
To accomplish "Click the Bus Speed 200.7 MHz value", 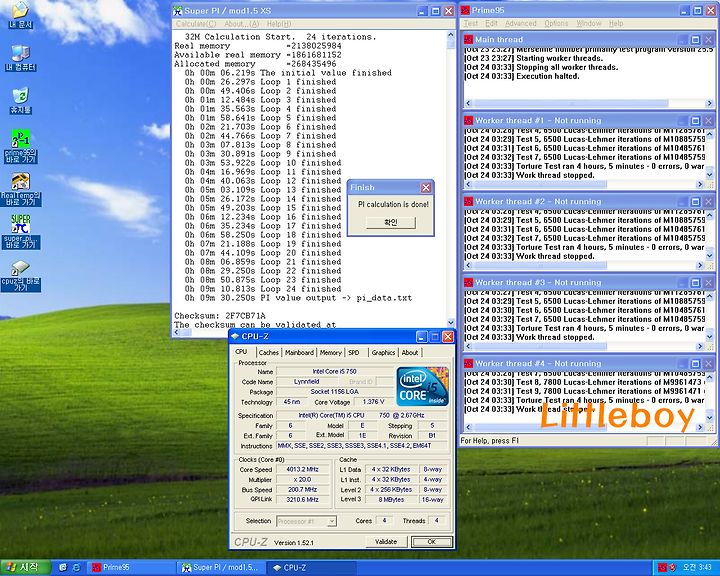I will point(303,490).
